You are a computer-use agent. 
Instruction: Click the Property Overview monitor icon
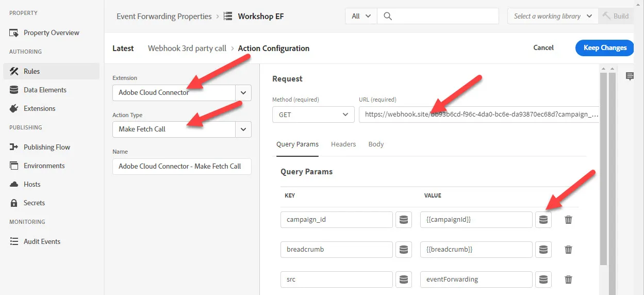click(14, 33)
